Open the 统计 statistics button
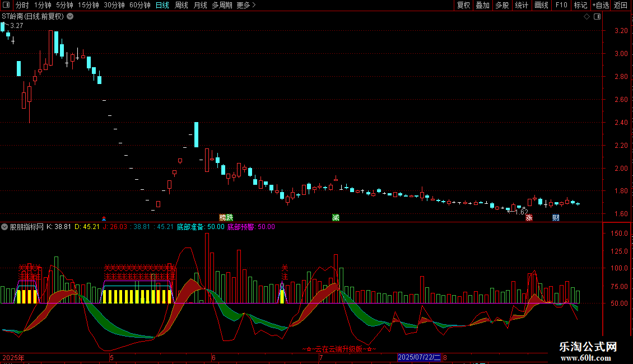 [x=522, y=5]
